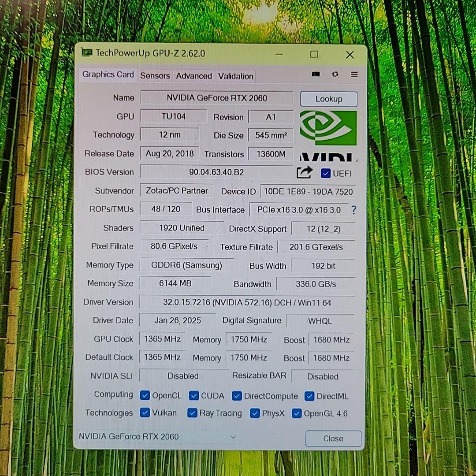Open the hamburger menu in GPU-Z

(354, 74)
